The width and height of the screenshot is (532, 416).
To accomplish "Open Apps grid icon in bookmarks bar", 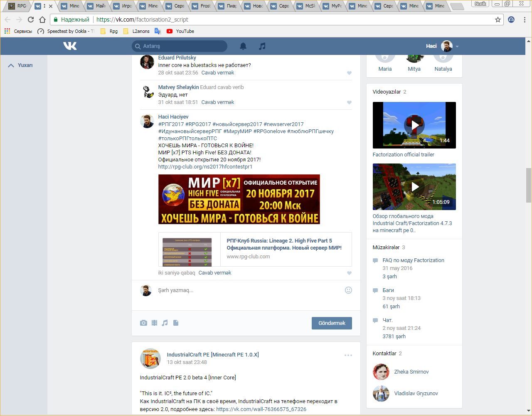I will tap(7, 31).
